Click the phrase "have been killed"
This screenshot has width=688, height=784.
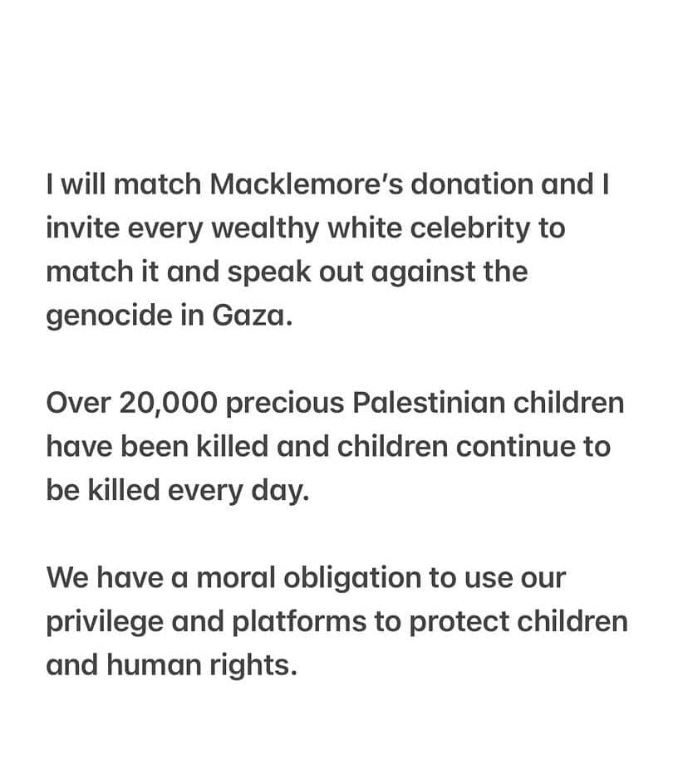point(157,447)
